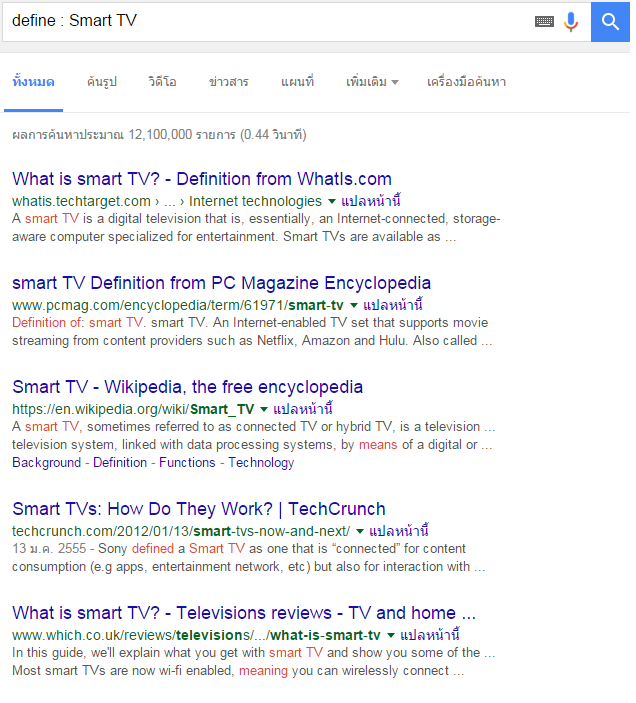Translate the Wikipedia result page

(303, 409)
